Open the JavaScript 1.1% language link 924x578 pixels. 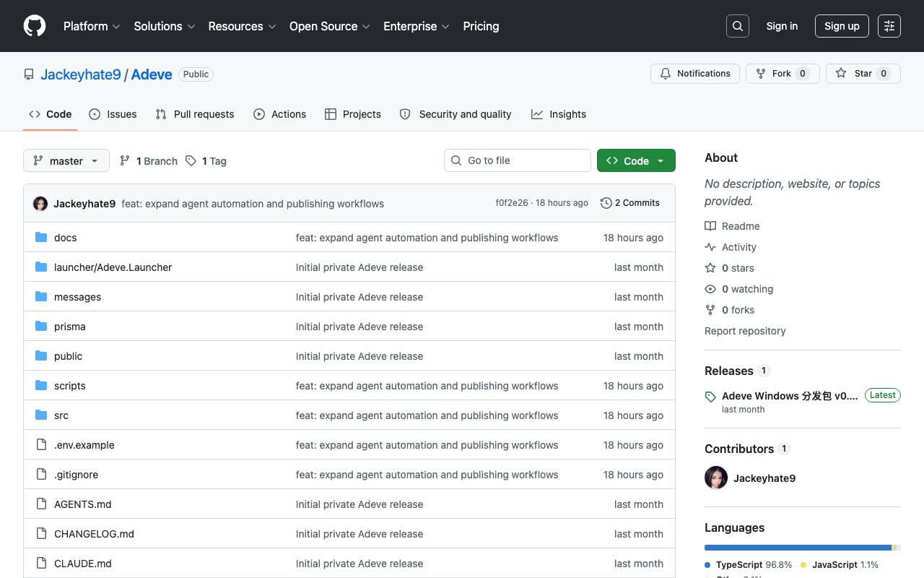click(840, 565)
